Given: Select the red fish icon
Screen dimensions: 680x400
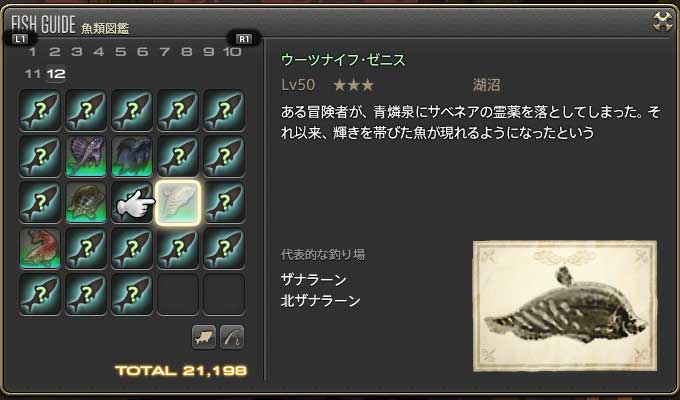Looking at the screenshot, I should click(x=40, y=249).
